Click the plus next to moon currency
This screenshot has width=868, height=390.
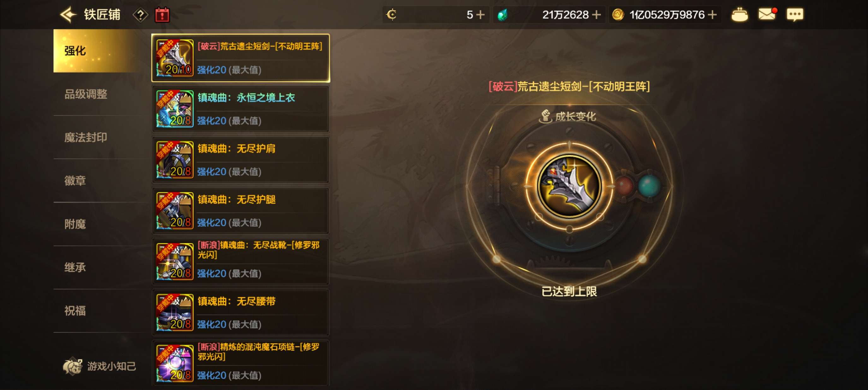point(480,15)
